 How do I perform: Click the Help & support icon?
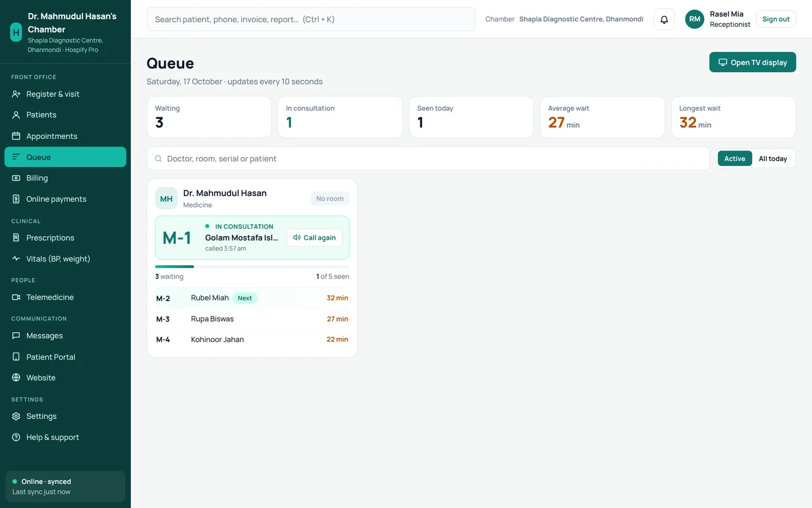pyautogui.click(x=16, y=437)
